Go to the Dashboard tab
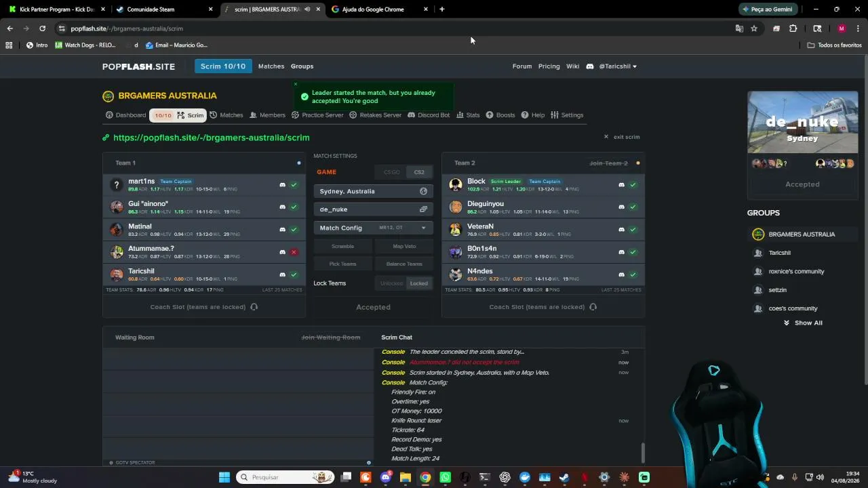 126,115
